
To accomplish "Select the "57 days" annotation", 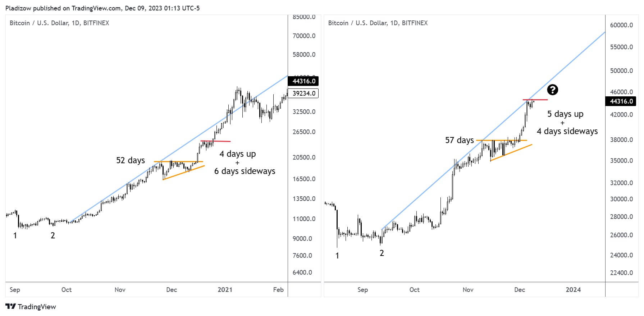I will 459,140.
